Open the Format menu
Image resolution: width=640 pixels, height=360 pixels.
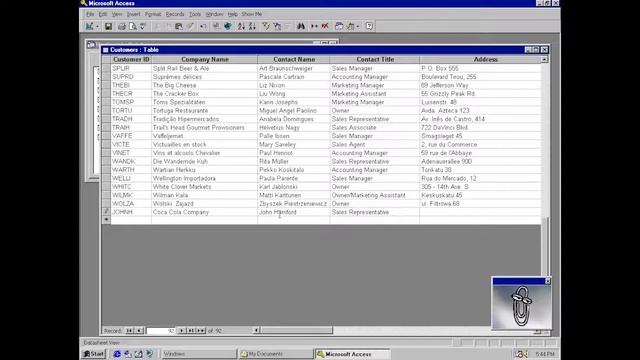point(153,14)
